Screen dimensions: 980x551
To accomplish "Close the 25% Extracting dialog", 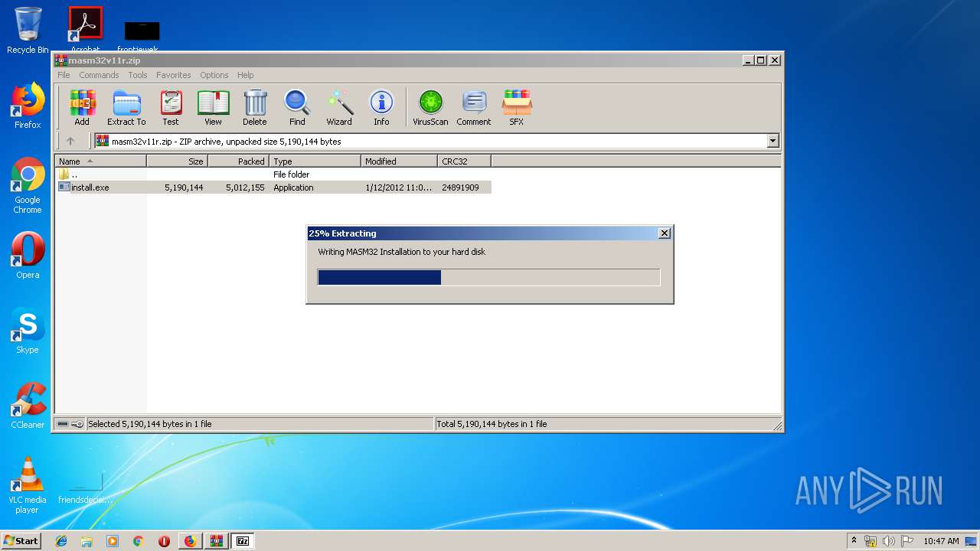I will pyautogui.click(x=665, y=233).
